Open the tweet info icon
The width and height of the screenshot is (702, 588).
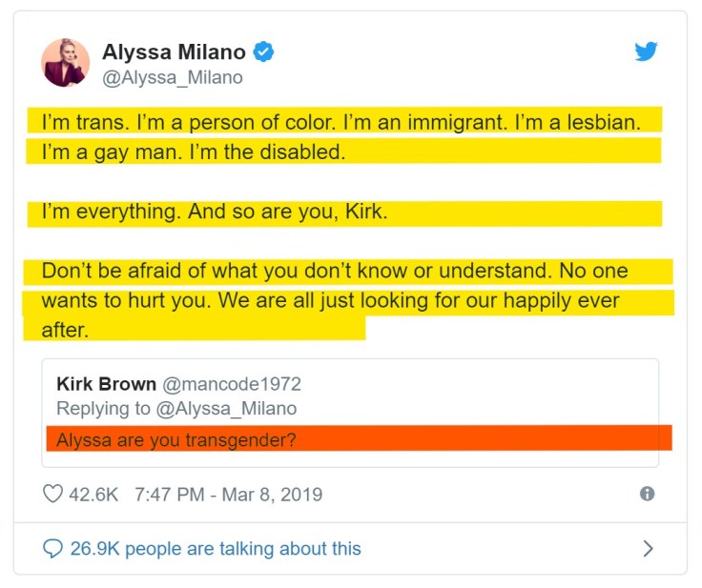pyautogui.click(x=647, y=494)
